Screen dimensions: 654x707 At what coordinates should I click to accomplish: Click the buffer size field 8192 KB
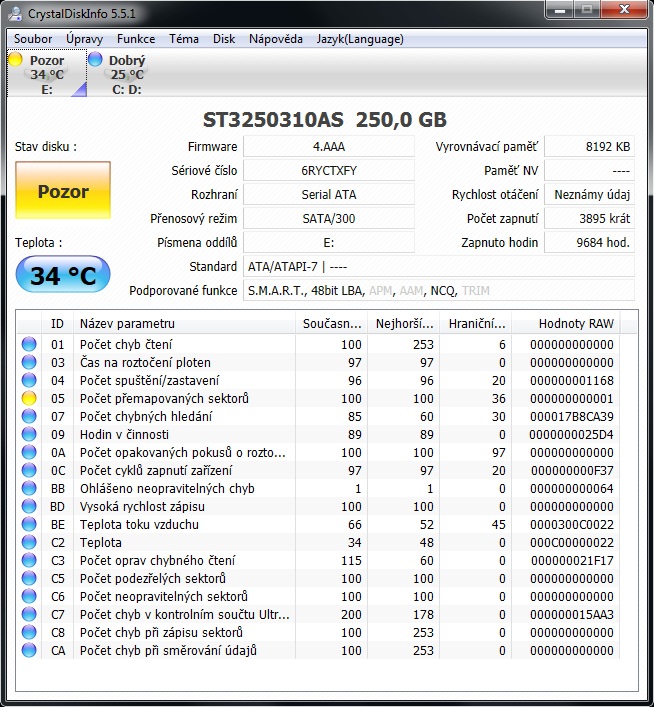590,147
